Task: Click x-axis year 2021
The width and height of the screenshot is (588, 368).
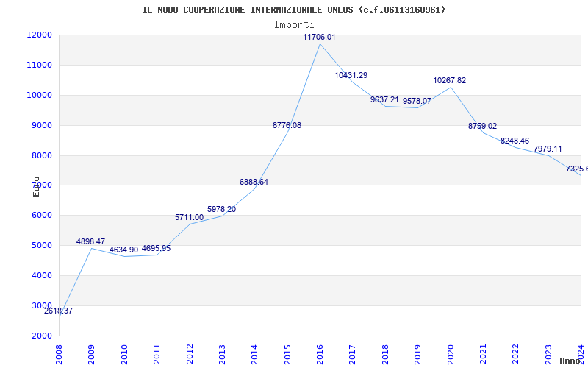Action: (484, 354)
